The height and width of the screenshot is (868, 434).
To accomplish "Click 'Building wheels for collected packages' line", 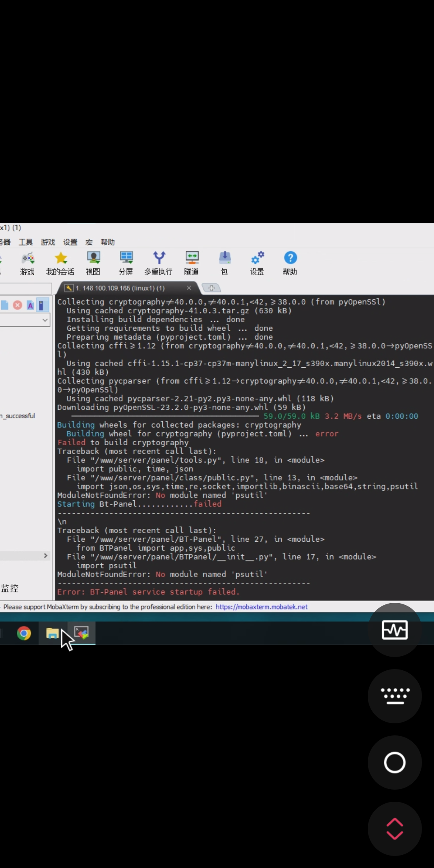I will point(179,425).
